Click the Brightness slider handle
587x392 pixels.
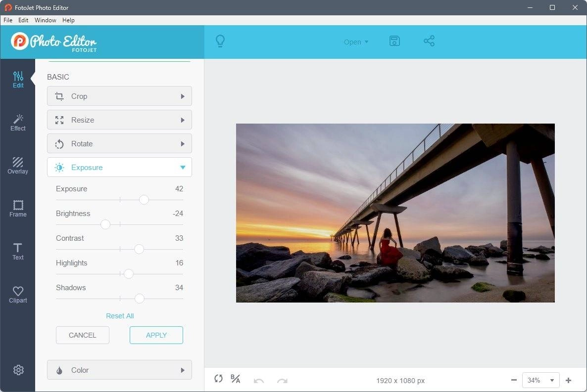pos(105,224)
